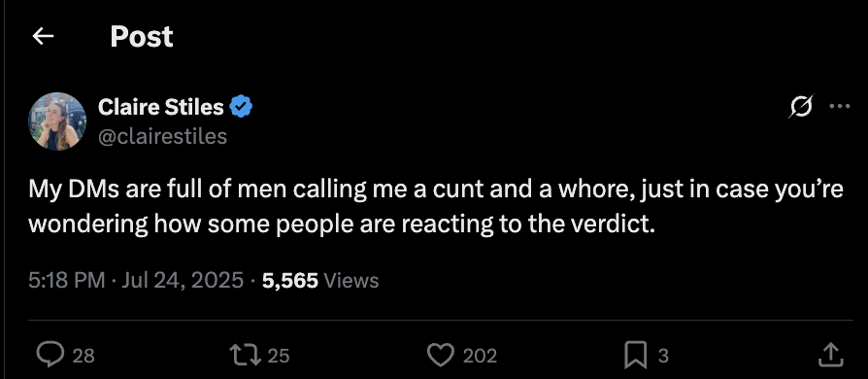Like the post with the heart icon
This screenshot has width=868, height=379.
click(441, 355)
